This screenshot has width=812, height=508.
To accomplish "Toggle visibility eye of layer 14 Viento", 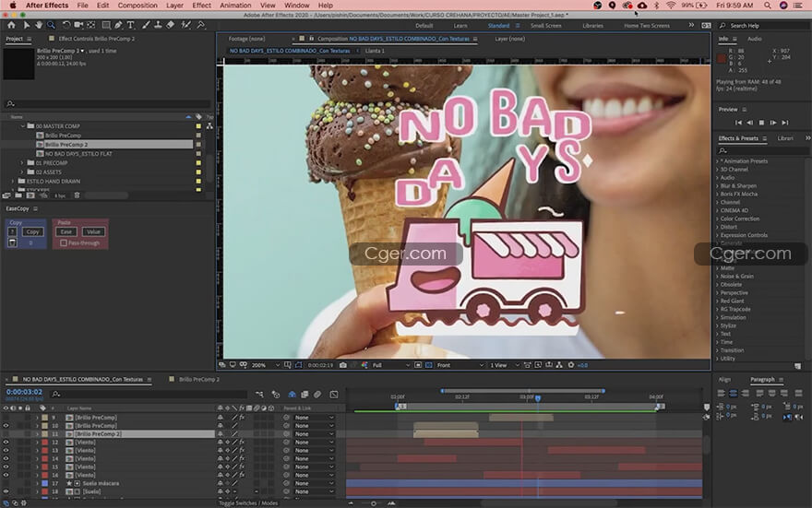I will click(6, 459).
